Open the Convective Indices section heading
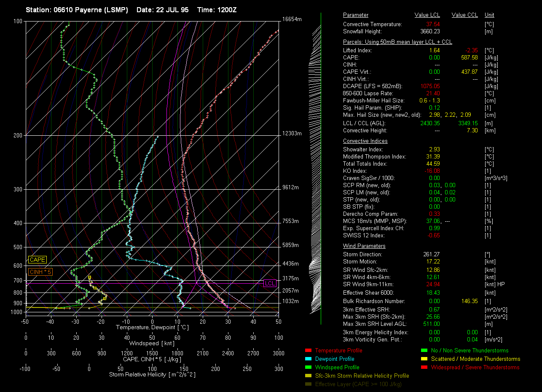The image size is (542, 392). [x=365, y=141]
